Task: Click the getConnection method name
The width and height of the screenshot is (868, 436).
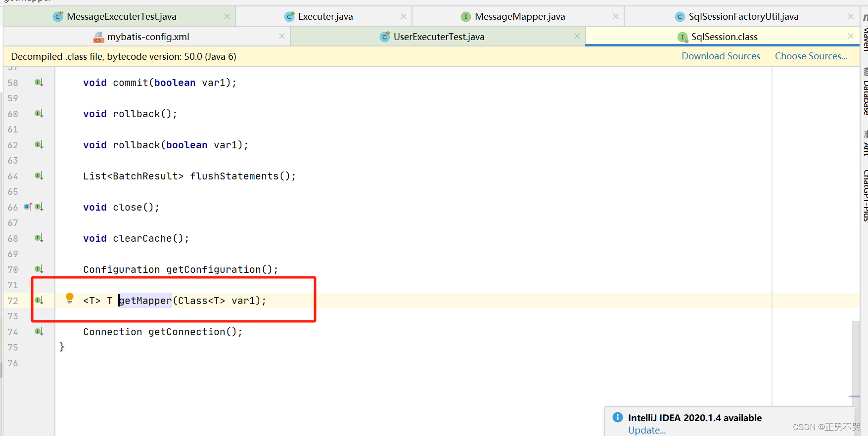Action: coord(187,332)
